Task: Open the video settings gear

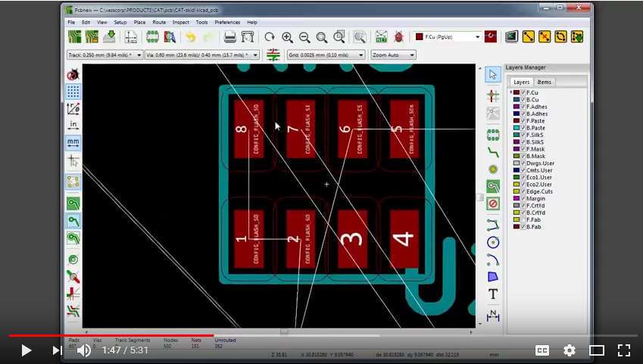Action: tap(570, 350)
